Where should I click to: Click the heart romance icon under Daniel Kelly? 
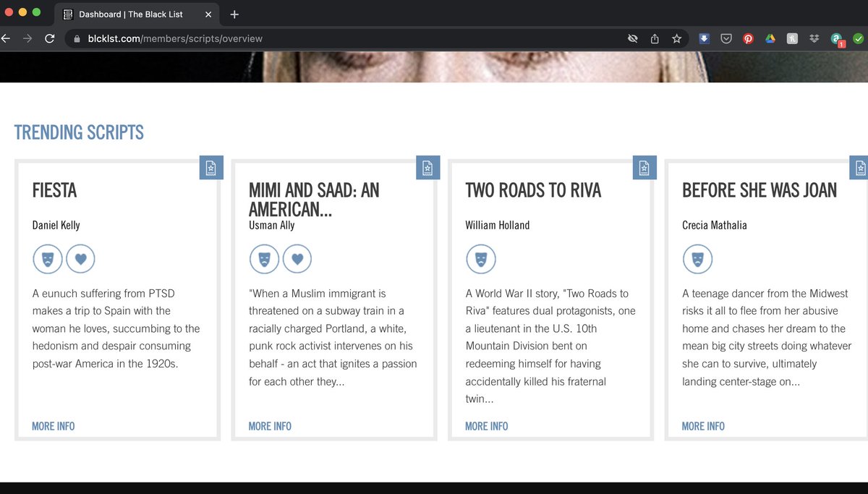80,259
